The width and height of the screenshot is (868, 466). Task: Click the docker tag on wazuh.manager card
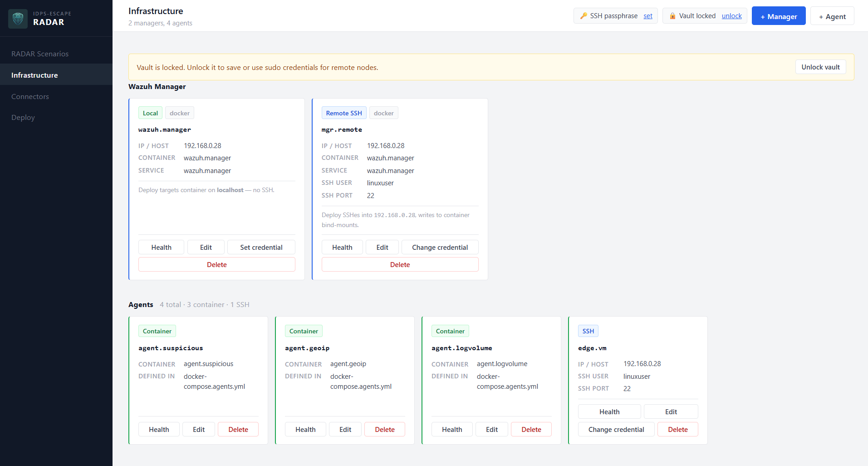(180, 113)
